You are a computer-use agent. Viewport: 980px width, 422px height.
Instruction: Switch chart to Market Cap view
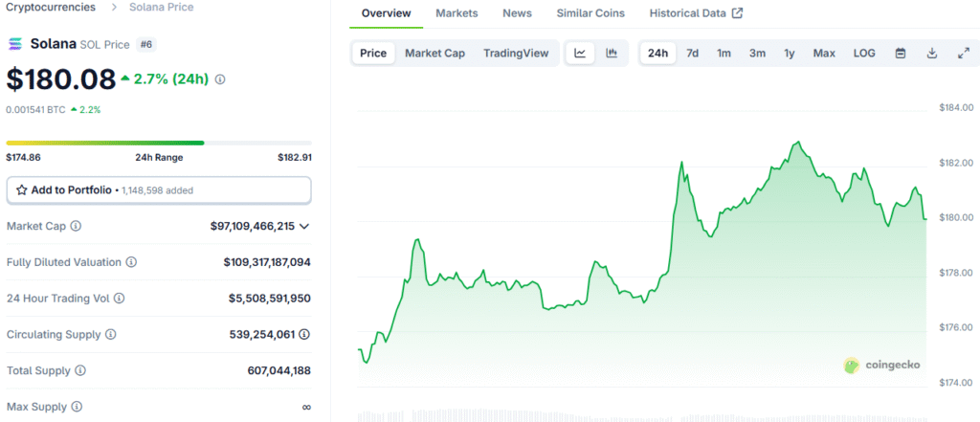(x=435, y=54)
